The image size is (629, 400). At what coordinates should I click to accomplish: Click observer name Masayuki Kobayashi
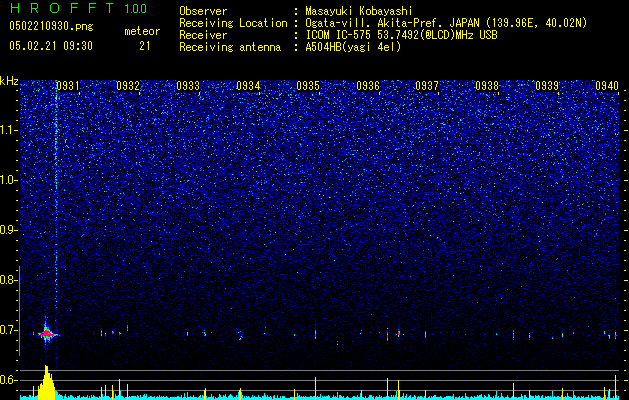[x=359, y=11]
